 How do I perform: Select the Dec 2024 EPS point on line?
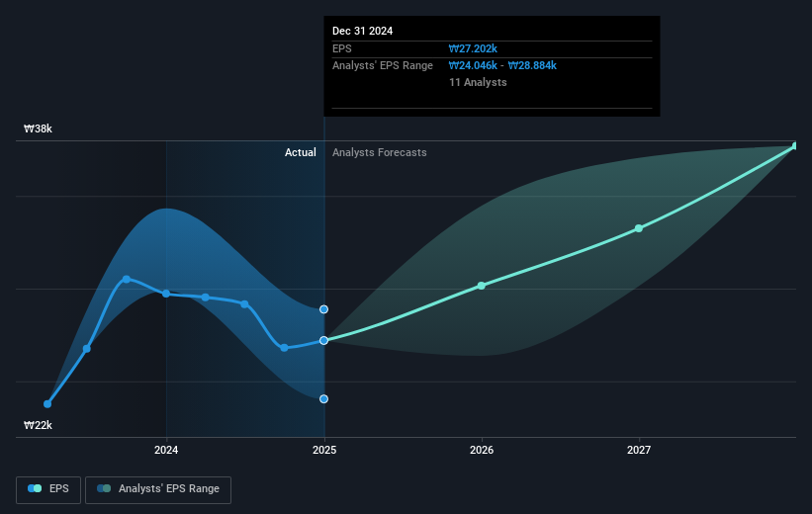point(323,341)
